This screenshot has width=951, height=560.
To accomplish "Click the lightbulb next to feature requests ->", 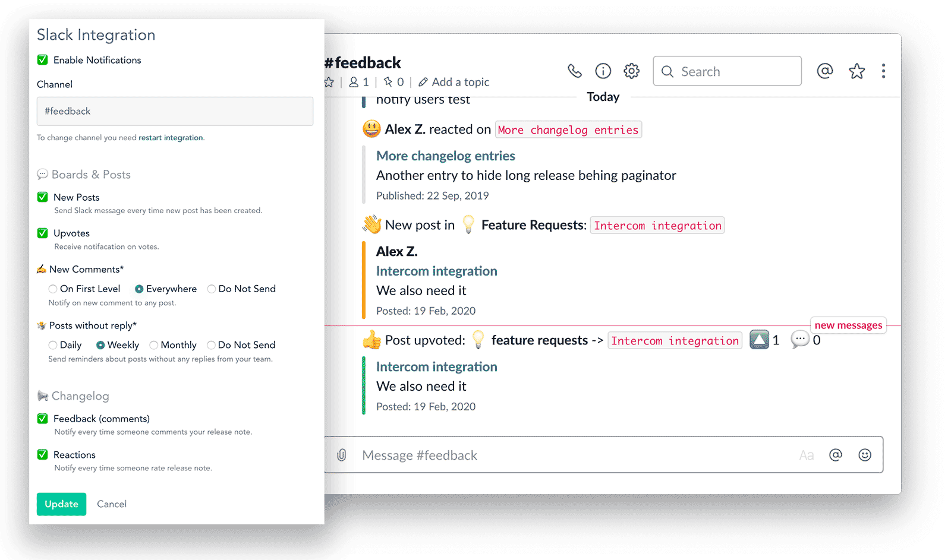I will [478, 340].
